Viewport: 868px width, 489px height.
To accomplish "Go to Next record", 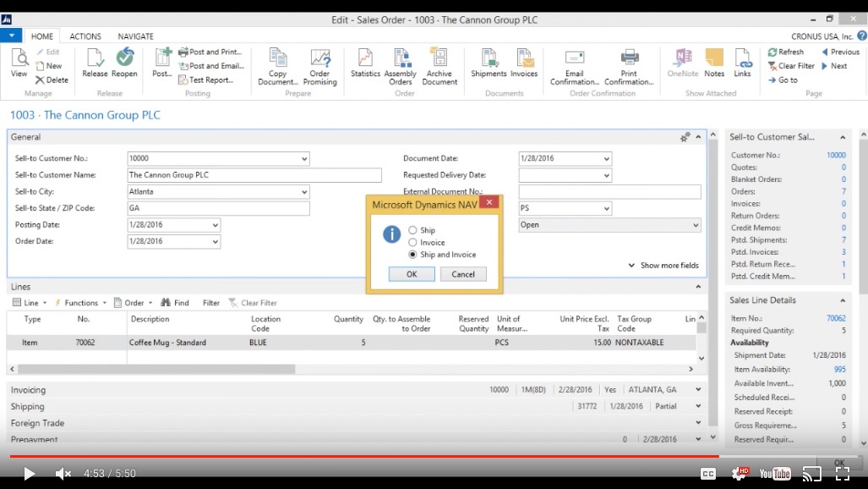I will point(834,65).
